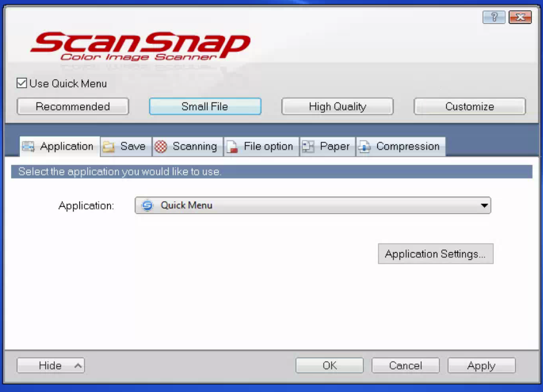
Task: Apply the current settings
Action: 481,366
